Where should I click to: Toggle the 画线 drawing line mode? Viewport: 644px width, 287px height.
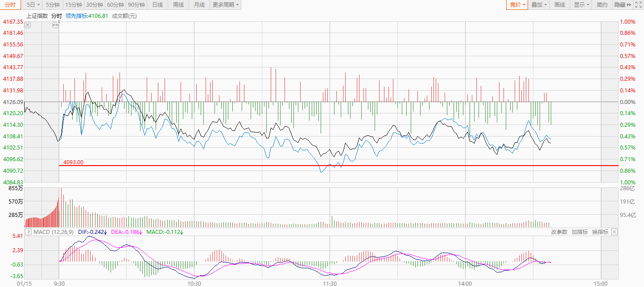coord(560,5)
